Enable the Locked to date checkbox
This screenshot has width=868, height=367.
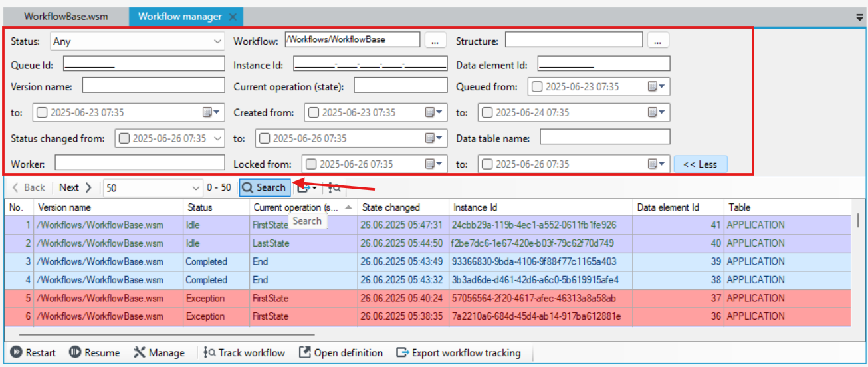[487, 164]
